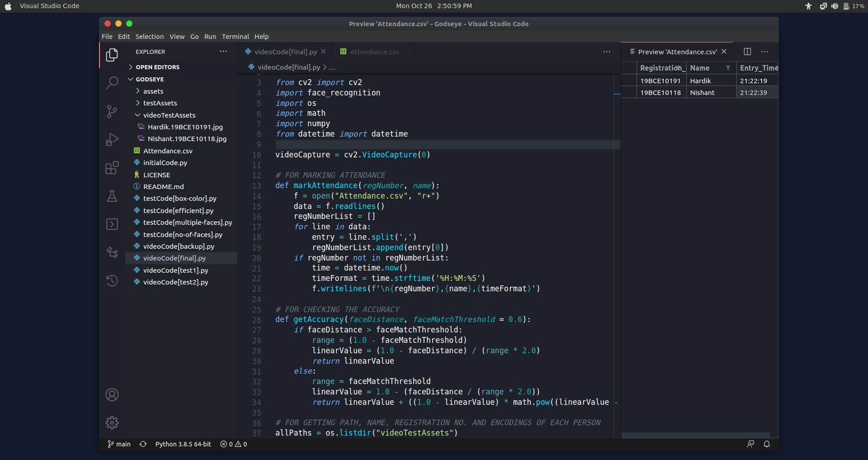
Task: Click the synchronize changes icon in status bar
Action: pos(143,444)
